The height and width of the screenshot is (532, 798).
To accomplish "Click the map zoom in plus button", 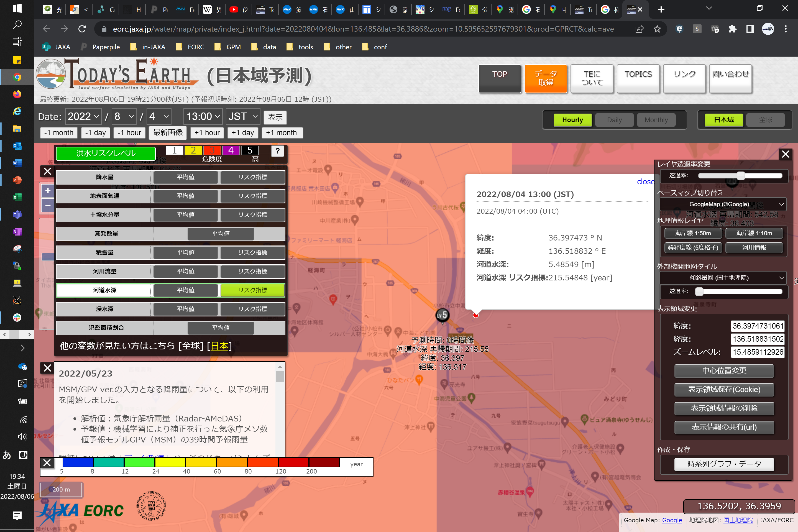I will (48, 191).
